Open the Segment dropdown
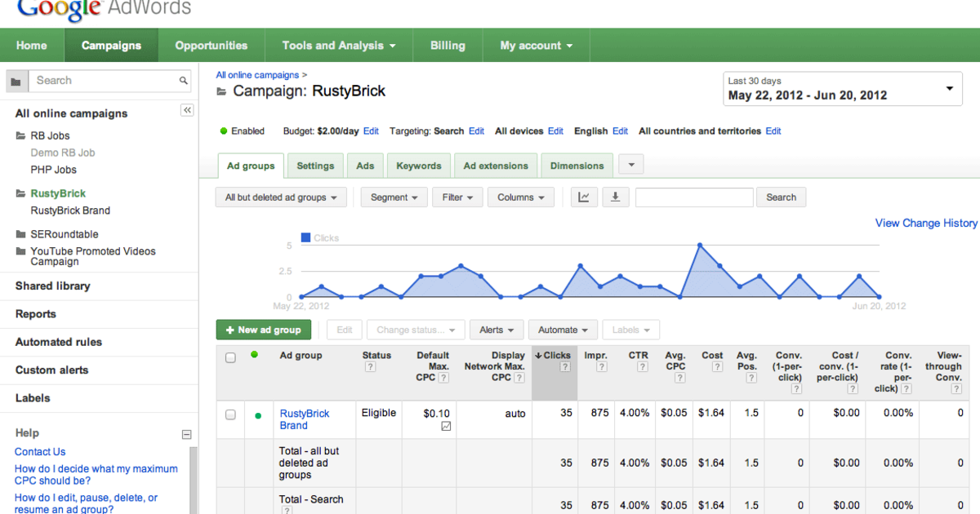The width and height of the screenshot is (980, 514). [x=394, y=197]
